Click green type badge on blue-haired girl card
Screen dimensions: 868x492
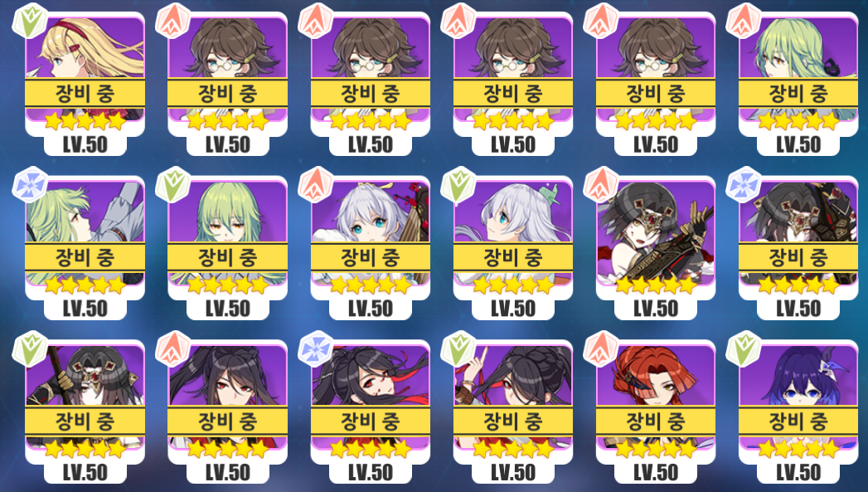click(x=744, y=348)
